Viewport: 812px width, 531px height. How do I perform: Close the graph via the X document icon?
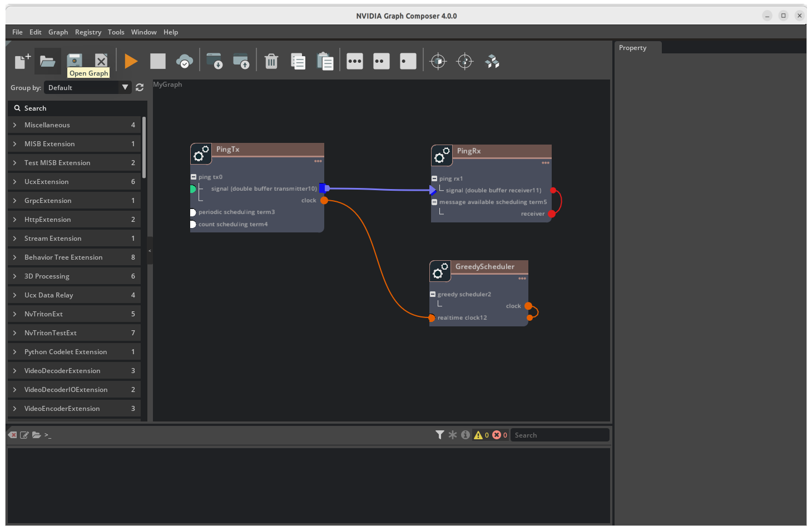[101, 59]
